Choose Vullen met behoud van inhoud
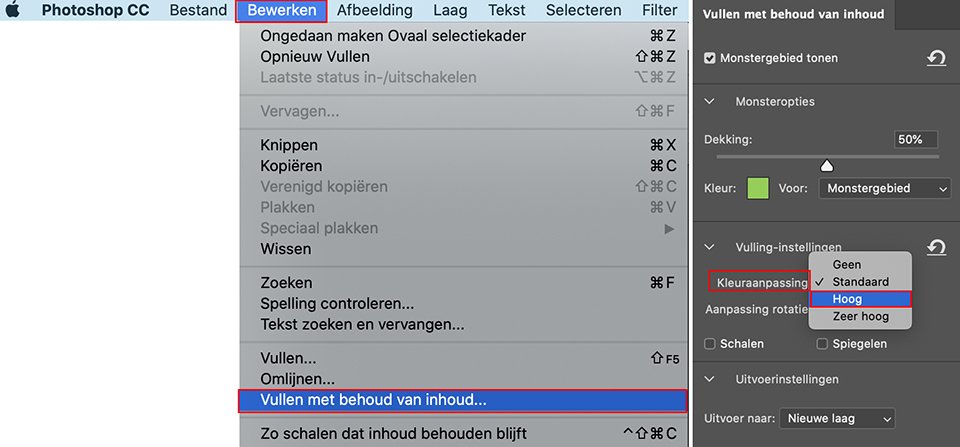 (462, 400)
